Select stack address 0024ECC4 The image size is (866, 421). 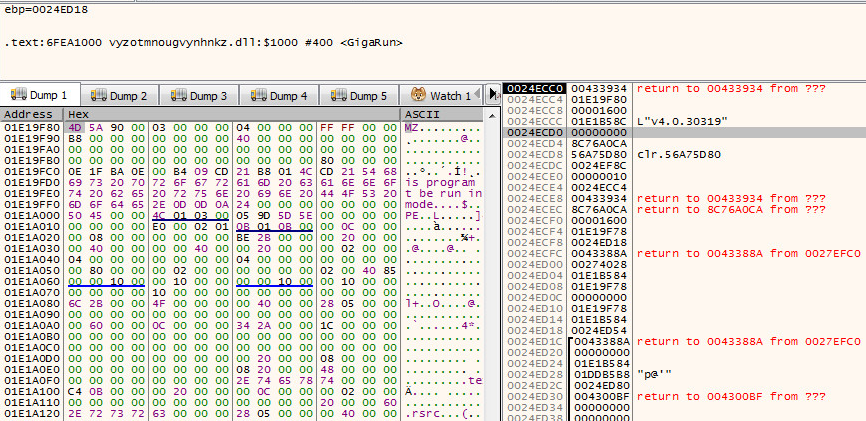[x=535, y=99]
